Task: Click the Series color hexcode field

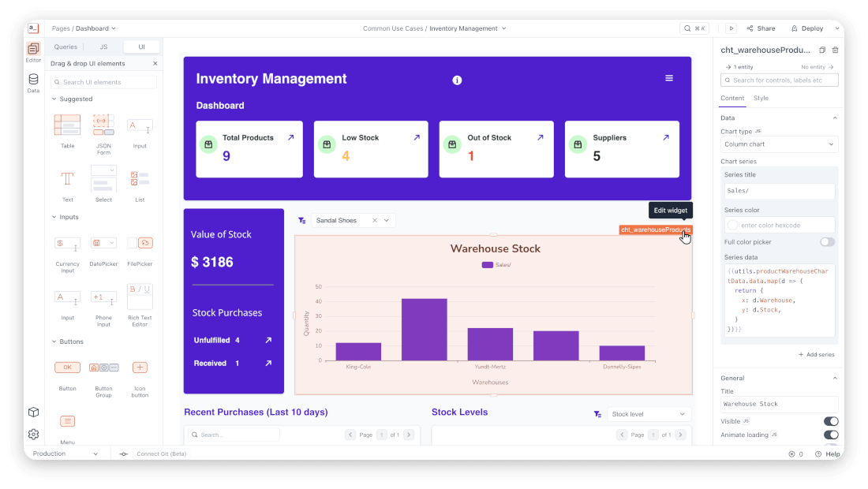Action: click(x=785, y=225)
